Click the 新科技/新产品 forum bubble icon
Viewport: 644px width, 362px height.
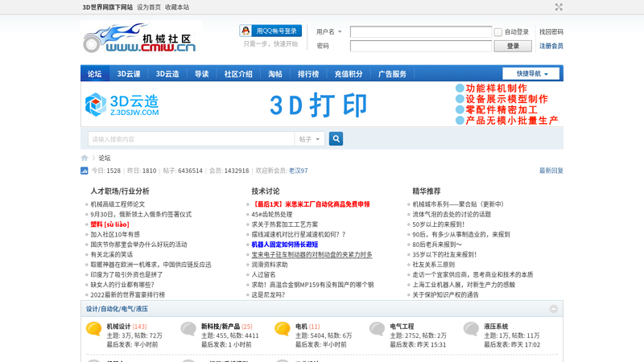point(188,329)
